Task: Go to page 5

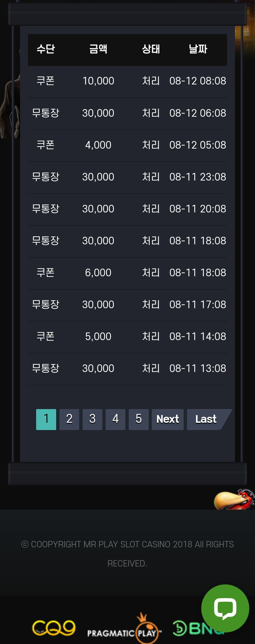Action: (x=138, y=419)
